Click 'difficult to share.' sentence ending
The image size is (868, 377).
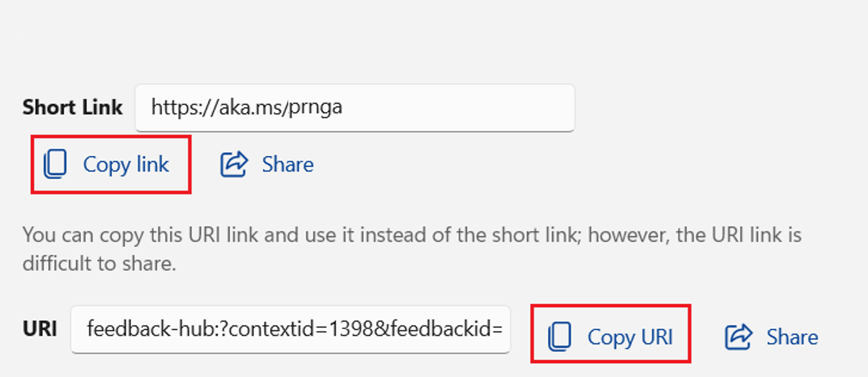tap(99, 263)
